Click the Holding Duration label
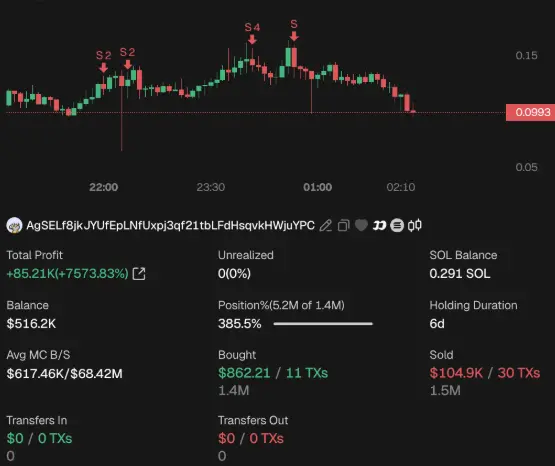Image resolution: width=555 pixels, height=466 pixels. 473,305
